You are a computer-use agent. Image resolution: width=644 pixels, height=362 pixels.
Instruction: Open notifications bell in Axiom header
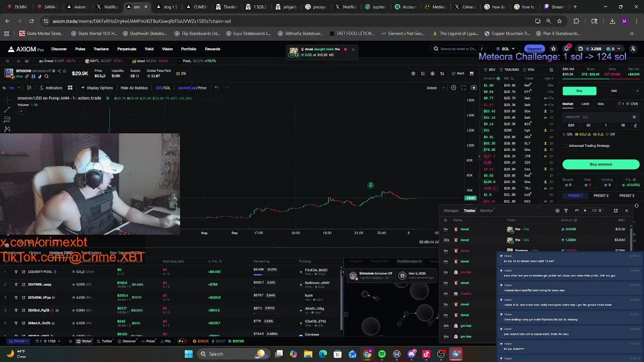(x=567, y=49)
